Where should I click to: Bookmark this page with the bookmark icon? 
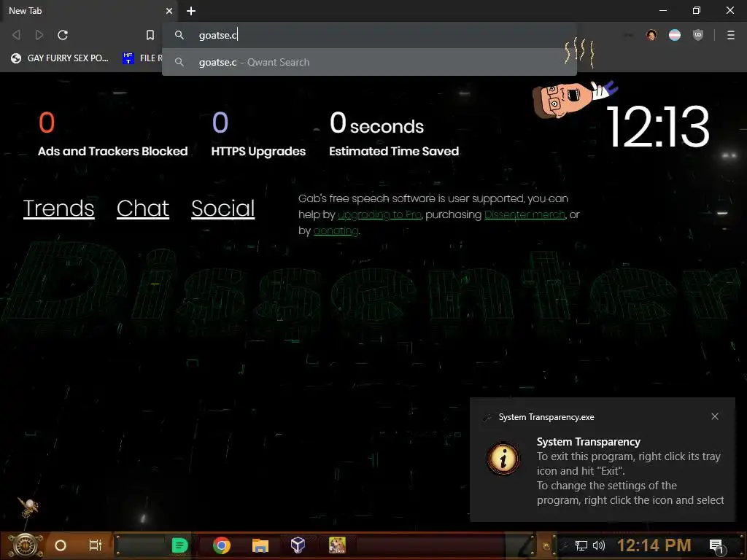pos(150,35)
